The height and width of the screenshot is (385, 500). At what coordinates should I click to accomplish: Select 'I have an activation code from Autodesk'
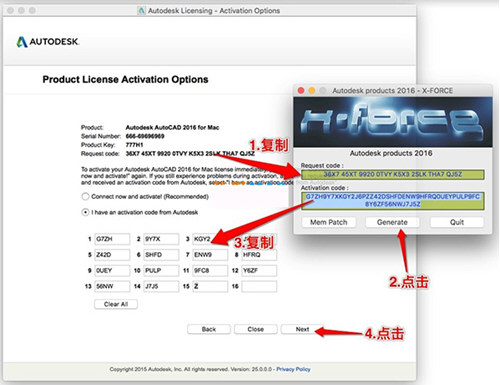click(85, 212)
